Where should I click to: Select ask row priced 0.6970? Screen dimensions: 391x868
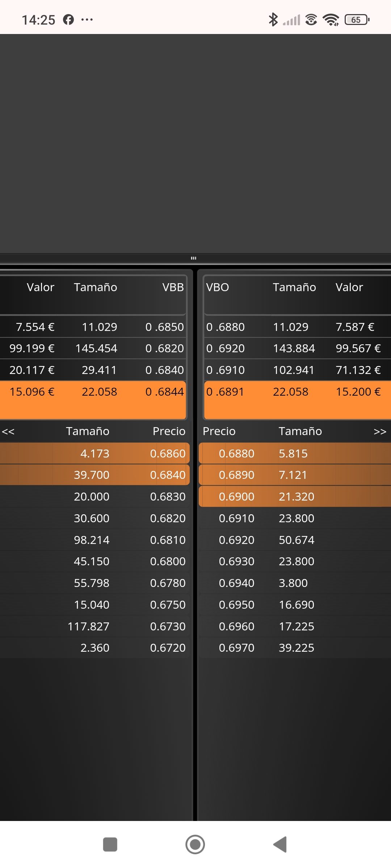[x=295, y=648]
